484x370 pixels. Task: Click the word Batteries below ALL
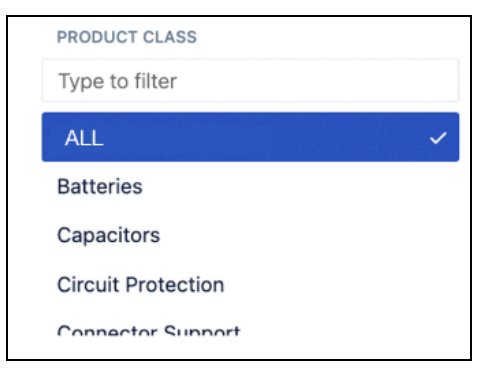[100, 186]
